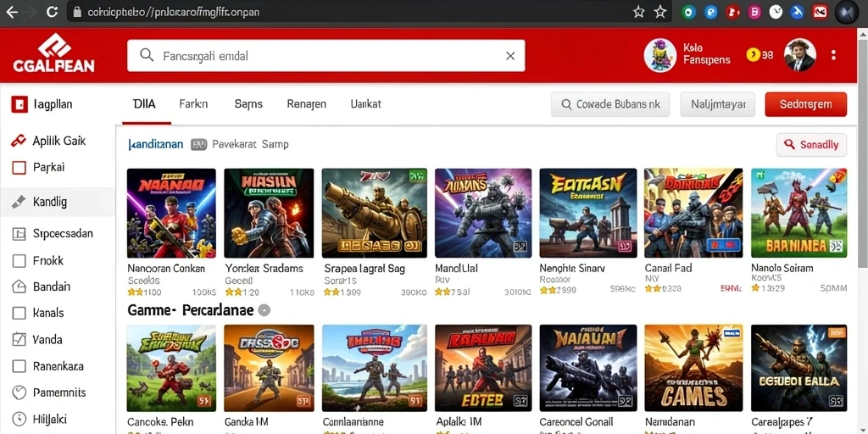Screen dimensions: 868x434
Task: Switch to the Renajen tab
Action: 306,104
